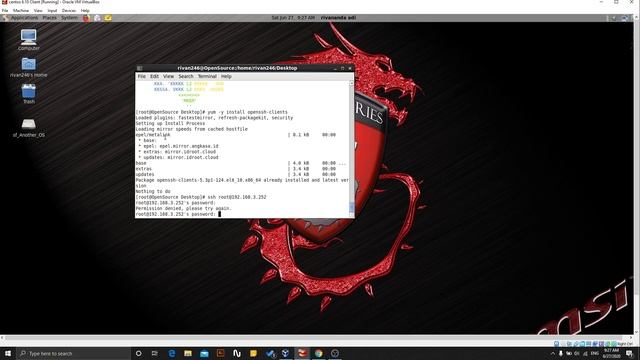Open the white N-shaped app icon on taskbar
The height and width of the screenshot is (360, 640).
coord(237,353)
